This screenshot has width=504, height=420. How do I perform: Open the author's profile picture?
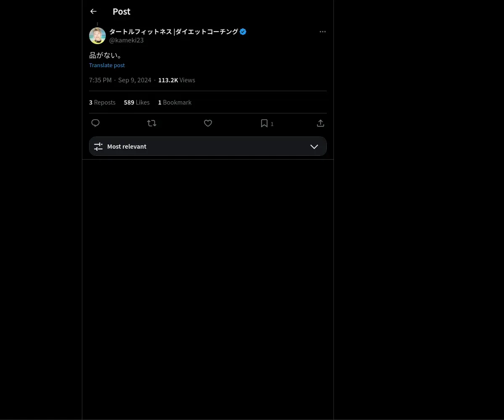point(97,36)
